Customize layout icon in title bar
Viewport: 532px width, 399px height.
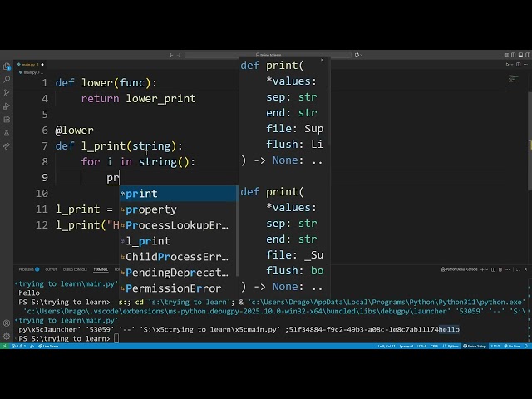(x=506, y=55)
